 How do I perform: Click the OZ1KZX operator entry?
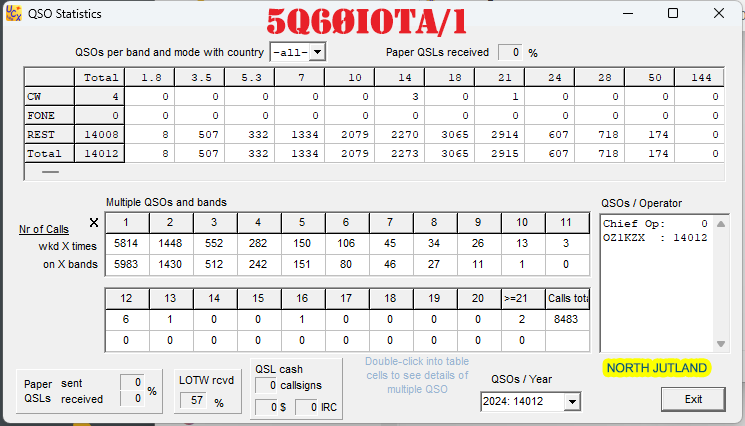(x=655, y=237)
